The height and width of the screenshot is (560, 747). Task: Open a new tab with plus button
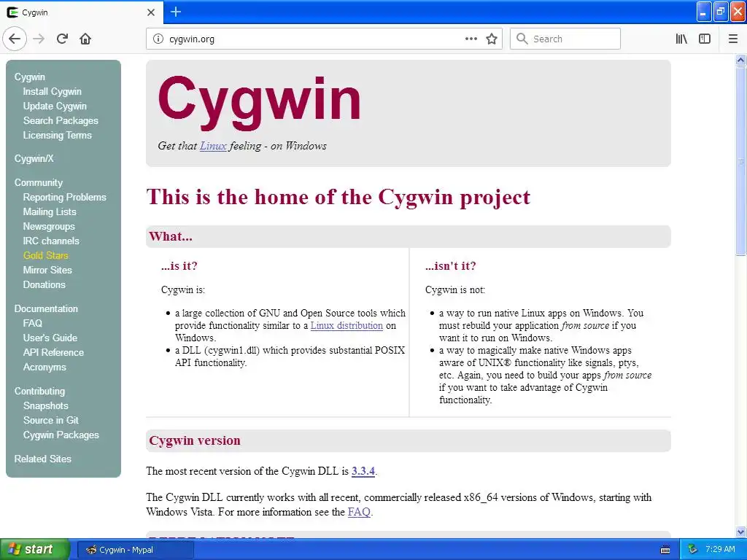[x=176, y=12]
